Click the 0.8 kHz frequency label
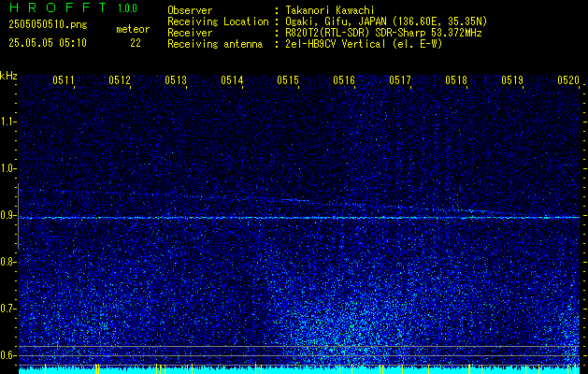Viewport: 588px width, 374px height. (x=7, y=262)
